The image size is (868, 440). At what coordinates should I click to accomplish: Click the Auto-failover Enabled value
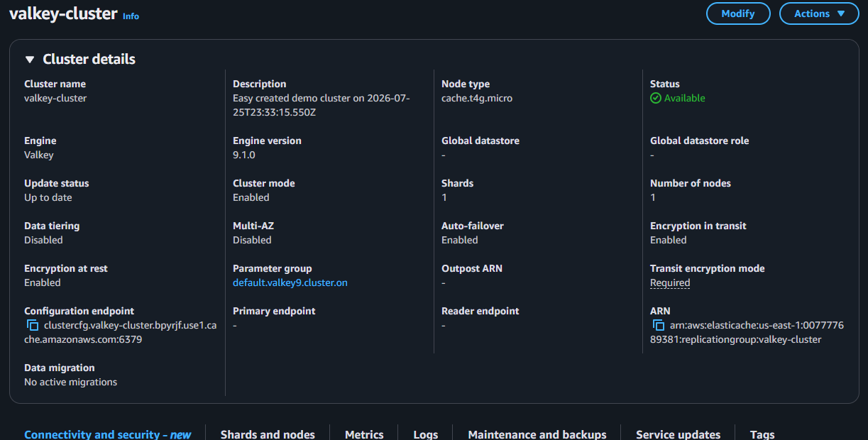point(460,240)
